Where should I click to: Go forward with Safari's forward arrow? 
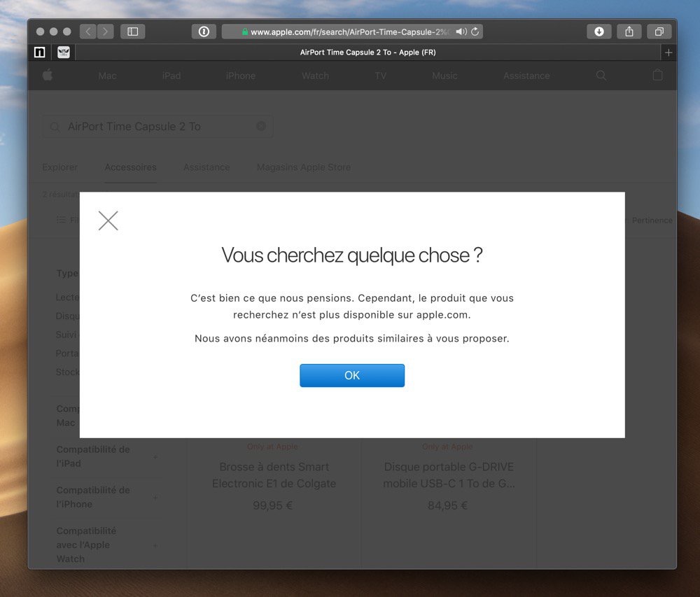(x=106, y=31)
